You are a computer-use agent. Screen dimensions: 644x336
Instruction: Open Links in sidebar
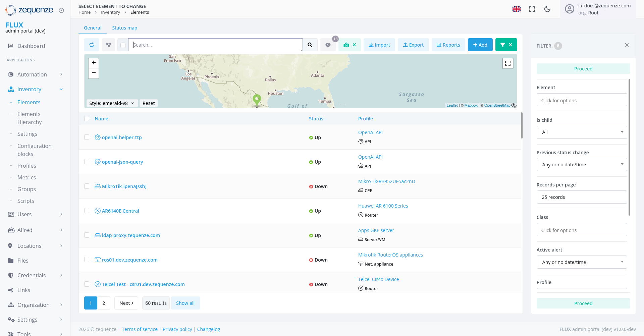tap(23, 290)
